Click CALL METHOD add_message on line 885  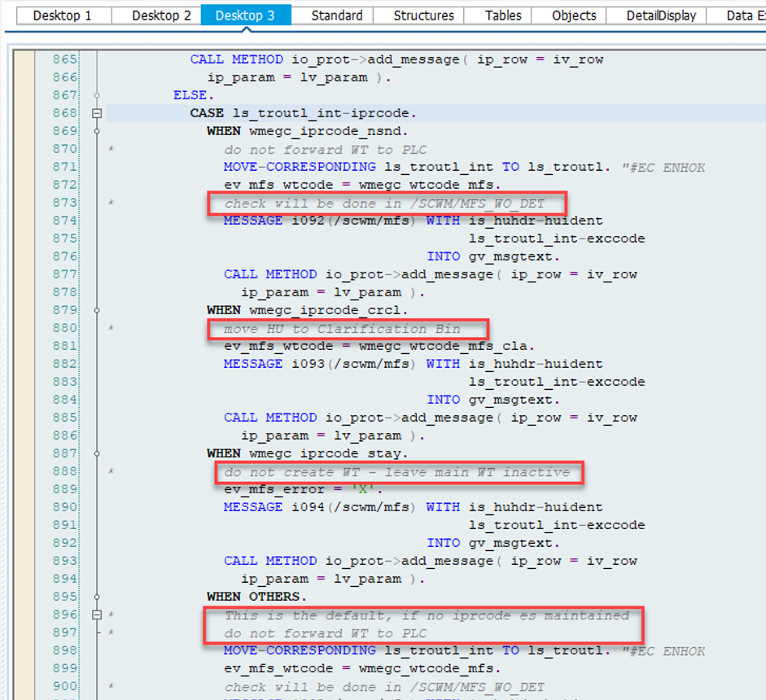pos(430,418)
